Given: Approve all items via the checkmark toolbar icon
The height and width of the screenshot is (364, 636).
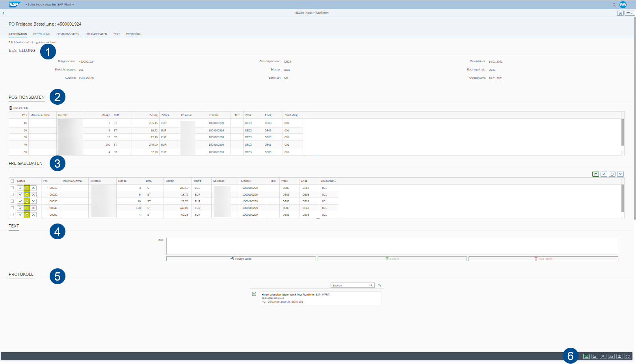Looking at the screenshot, I should (x=604, y=174).
